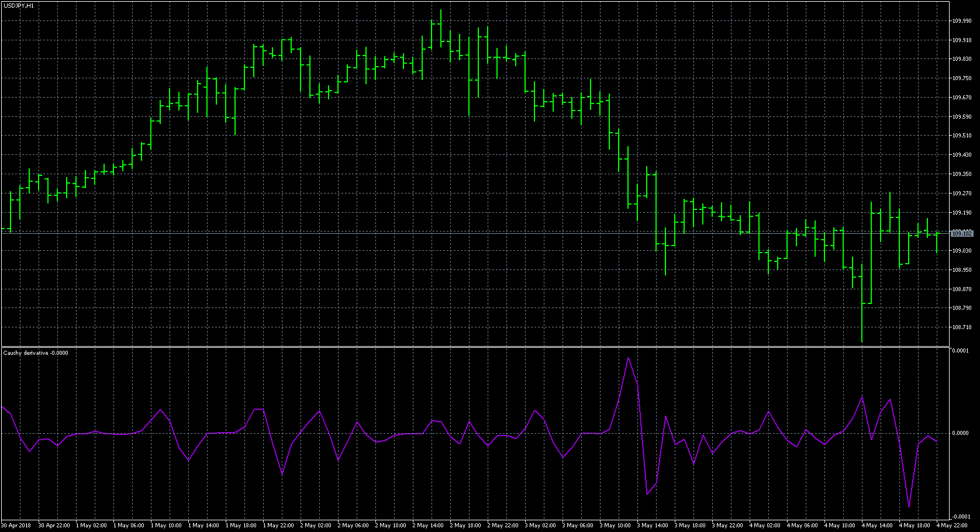
Task: Click the 4 May 06:00 time label
Action: [802, 526]
